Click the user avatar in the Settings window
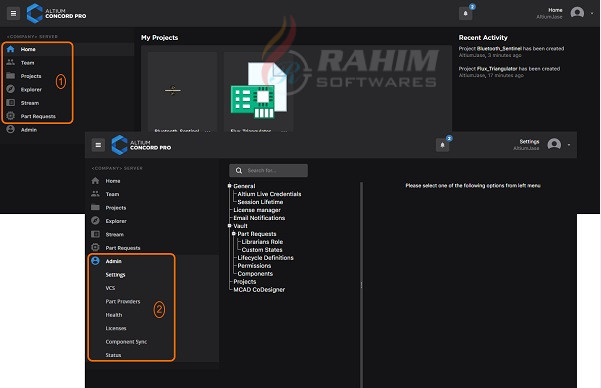 (554, 145)
